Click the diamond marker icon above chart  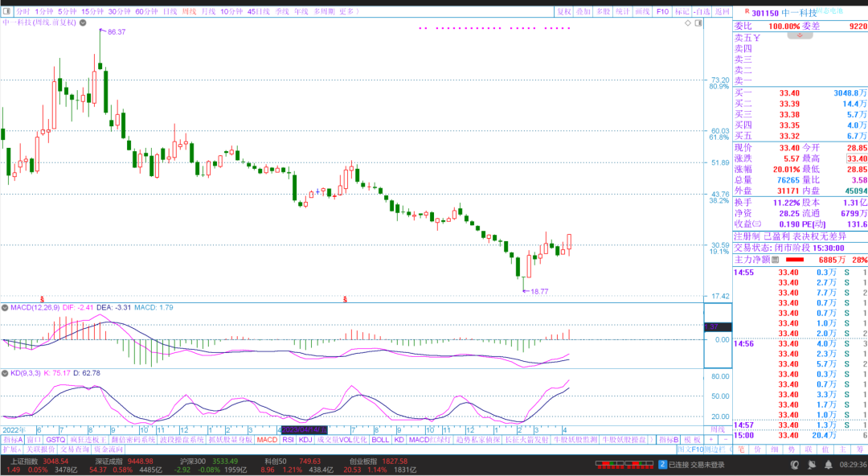point(687,23)
